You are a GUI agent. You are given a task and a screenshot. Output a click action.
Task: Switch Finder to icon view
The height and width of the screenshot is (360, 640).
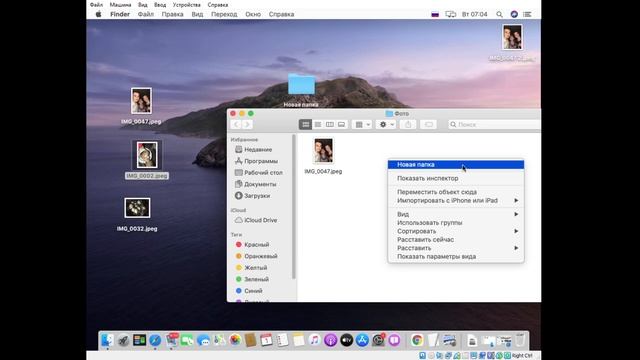(305, 124)
